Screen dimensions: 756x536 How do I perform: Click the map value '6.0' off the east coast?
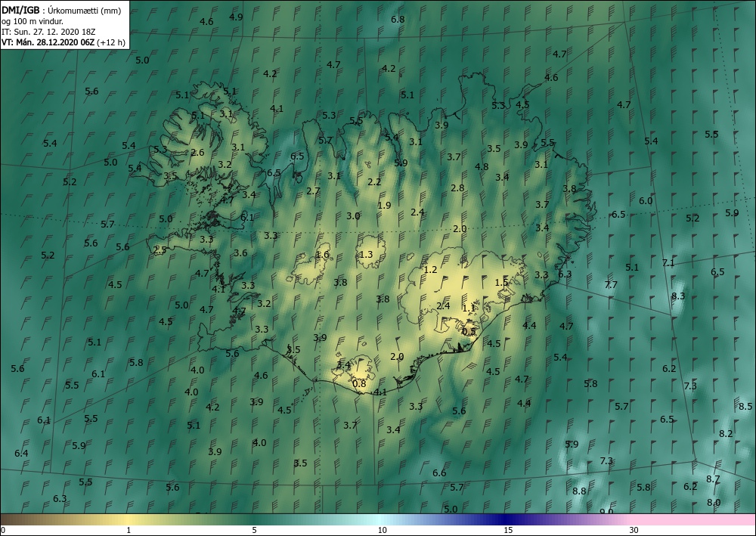[x=646, y=201]
